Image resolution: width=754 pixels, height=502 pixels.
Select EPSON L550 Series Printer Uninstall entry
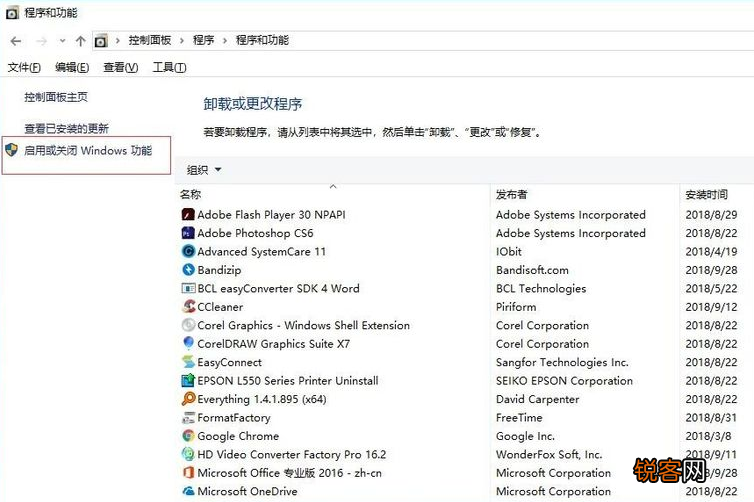click(288, 381)
